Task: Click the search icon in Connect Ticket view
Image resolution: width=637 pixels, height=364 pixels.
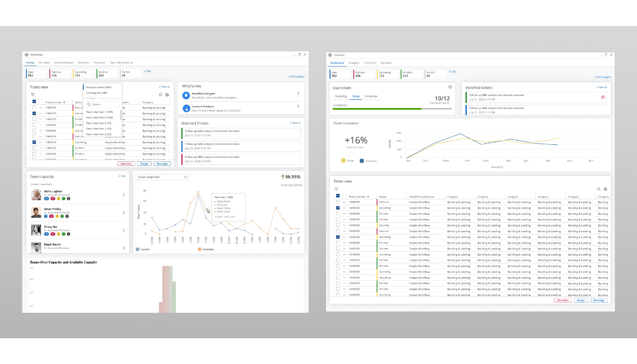Action: [x=599, y=189]
